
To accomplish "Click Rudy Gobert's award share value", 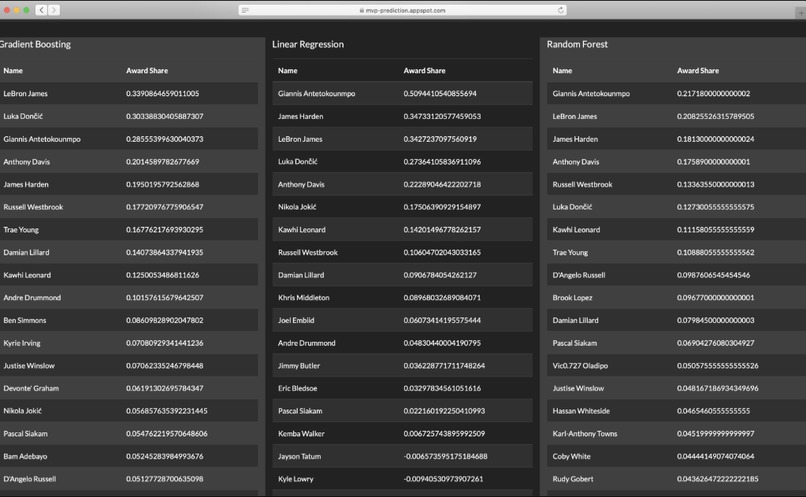I will (717, 479).
